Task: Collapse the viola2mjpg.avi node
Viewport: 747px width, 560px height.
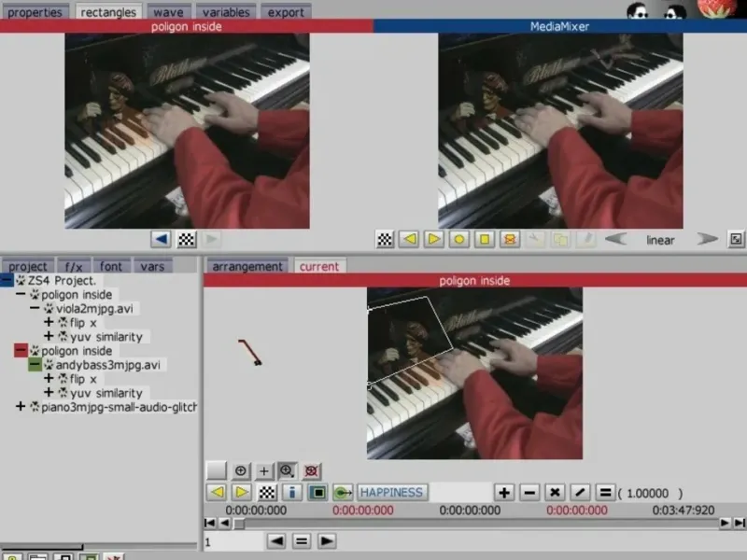Action: (35, 308)
